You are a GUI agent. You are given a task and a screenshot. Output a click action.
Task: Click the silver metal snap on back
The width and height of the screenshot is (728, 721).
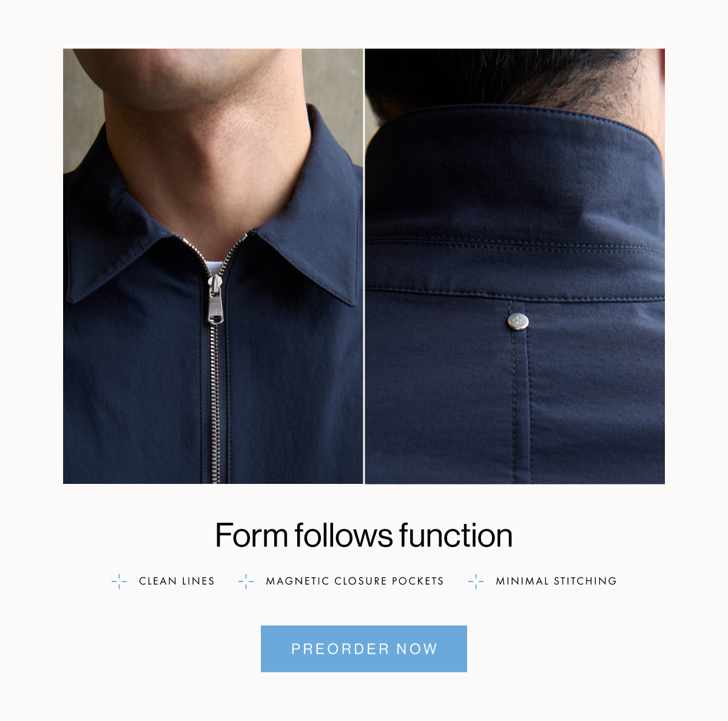(517, 321)
